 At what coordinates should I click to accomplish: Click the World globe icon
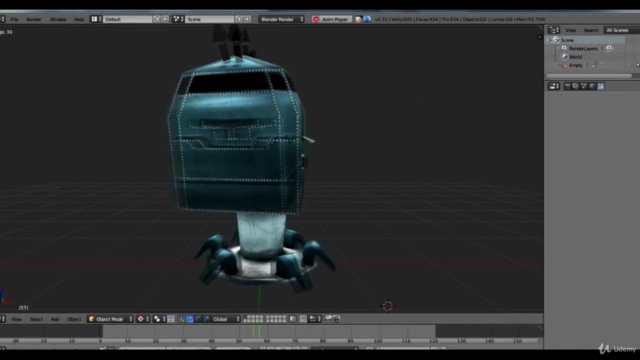(x=564, y=57)
